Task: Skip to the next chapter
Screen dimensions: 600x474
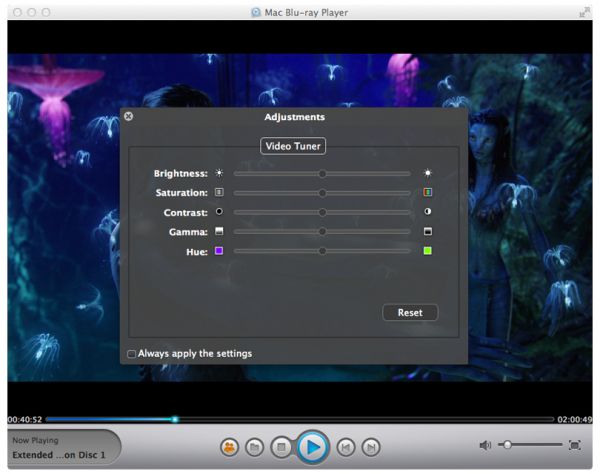Action: 371,447
